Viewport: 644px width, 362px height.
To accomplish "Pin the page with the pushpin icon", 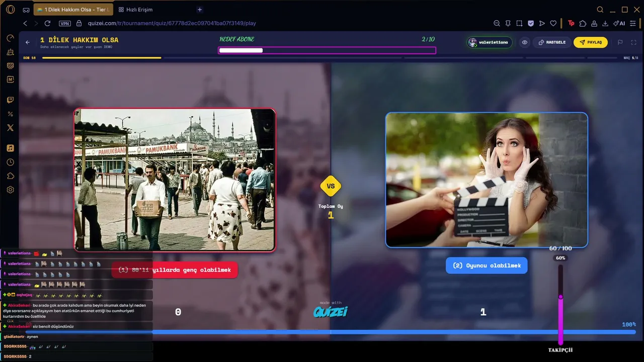I will point(508,23).
